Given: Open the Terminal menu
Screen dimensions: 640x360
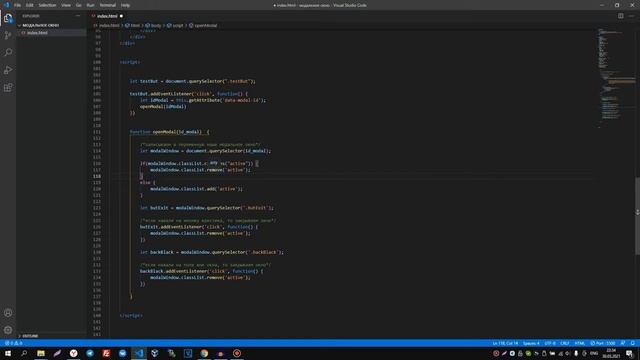Looking at the screenshot, I should pos(108,5).
